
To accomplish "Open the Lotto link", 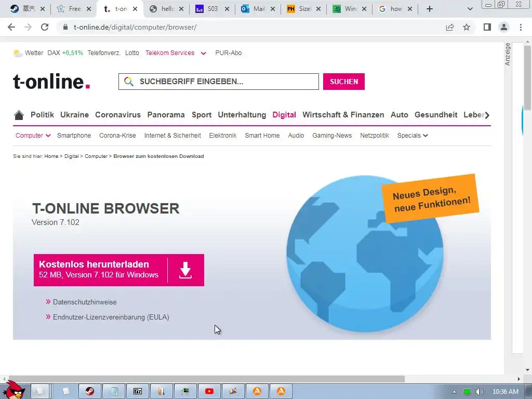I will coord(132,53).
